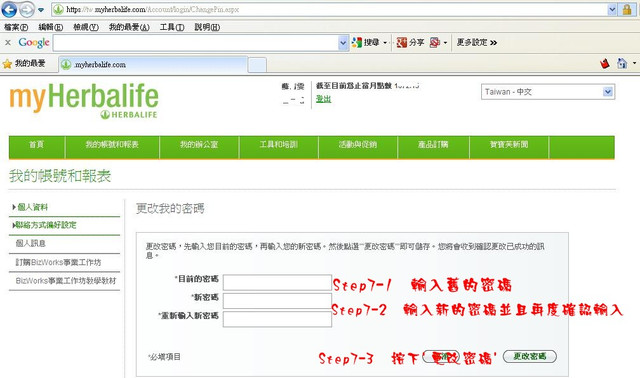Expand the 聯絡方式偏好設定 sidebar section
The image size is (640, 378).
[x=44, y=225]
